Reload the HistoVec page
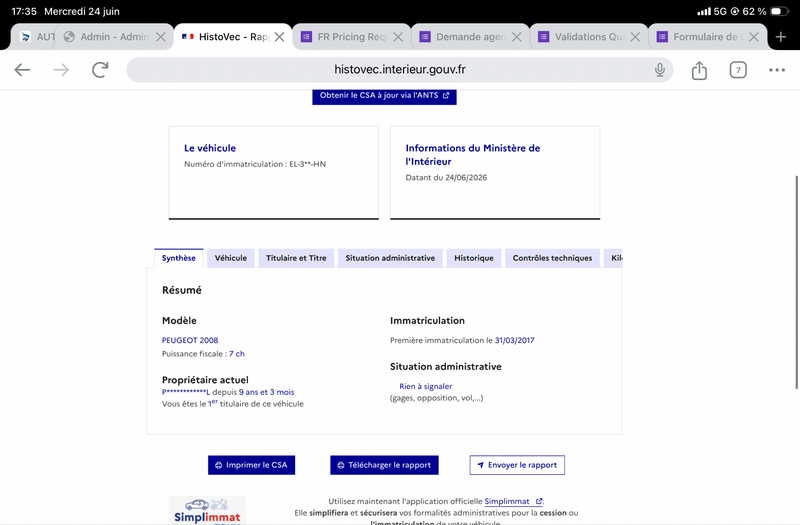Viewport: 800px width, 525px height. point(100,70)
